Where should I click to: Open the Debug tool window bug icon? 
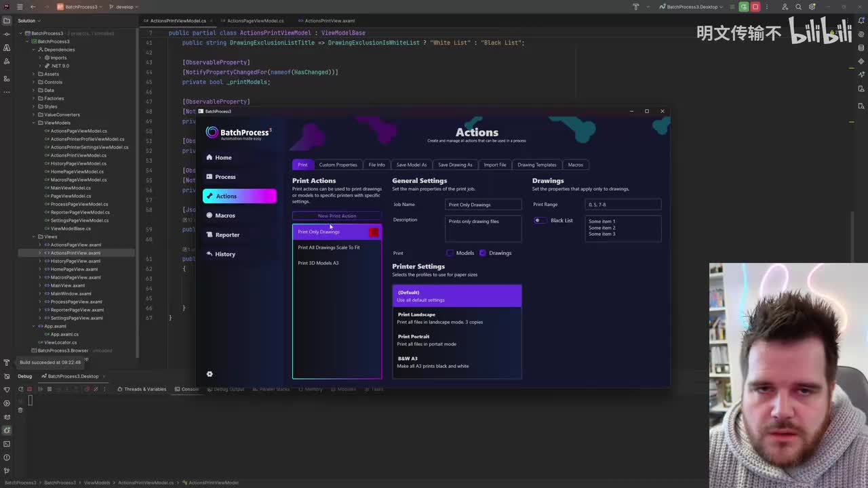[7, 430]
